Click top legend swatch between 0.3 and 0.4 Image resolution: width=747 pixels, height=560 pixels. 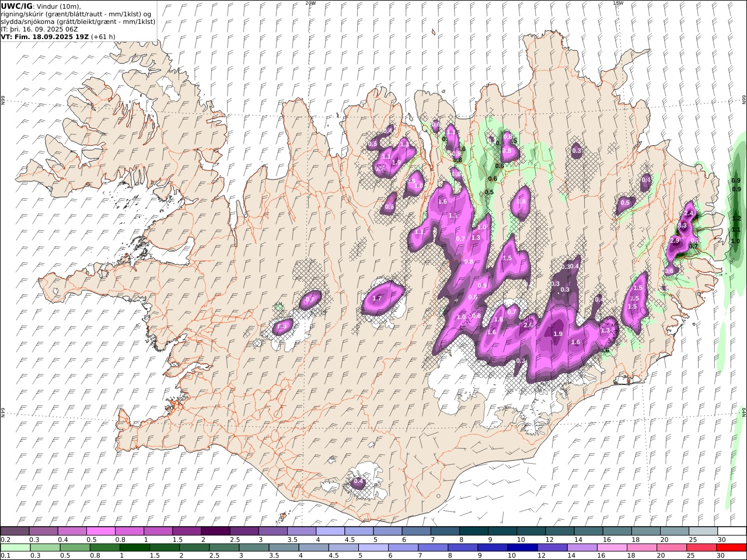click(x=43, y=531)
